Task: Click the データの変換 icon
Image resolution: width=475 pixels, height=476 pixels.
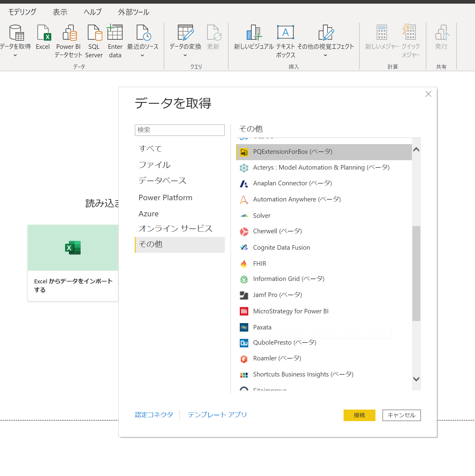Action: [185, 32]
